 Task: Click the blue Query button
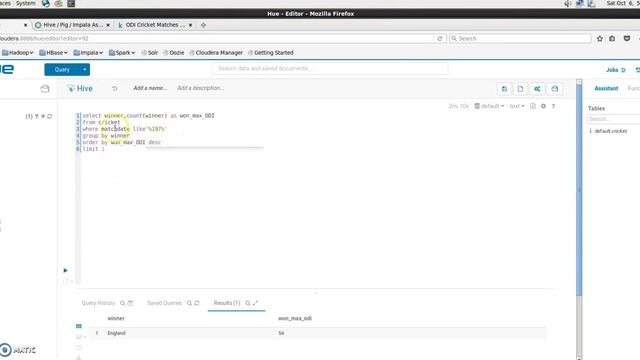point(62,69)
